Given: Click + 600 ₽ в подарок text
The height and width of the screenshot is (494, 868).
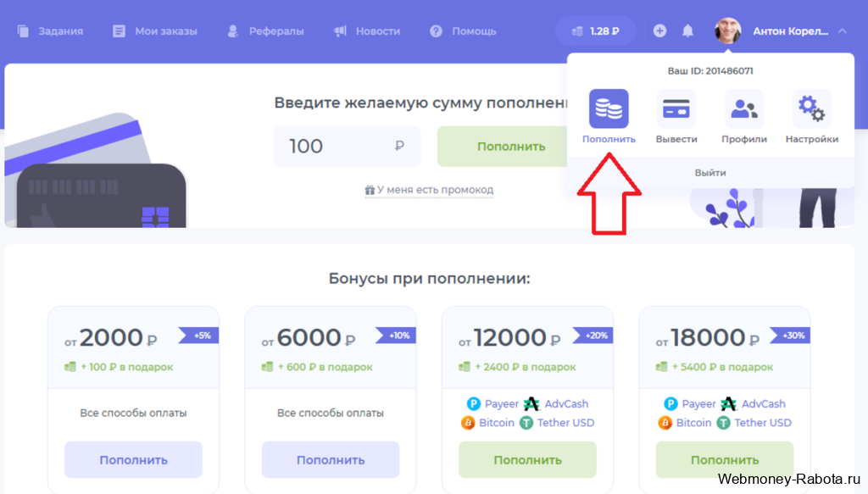Looking at the screenshot, I should coord(325,367).
